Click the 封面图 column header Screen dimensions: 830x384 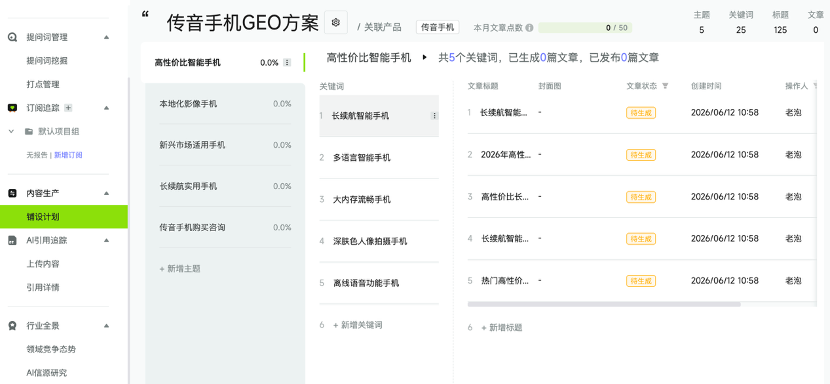point(549,86)
